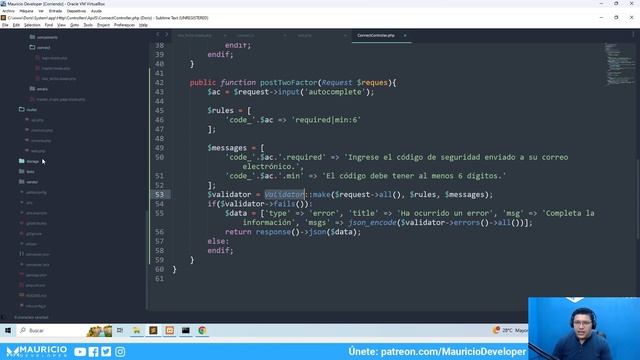Click the '$messages = [' line
Screen dimensions: 640x360
click(x=236, y=148)
